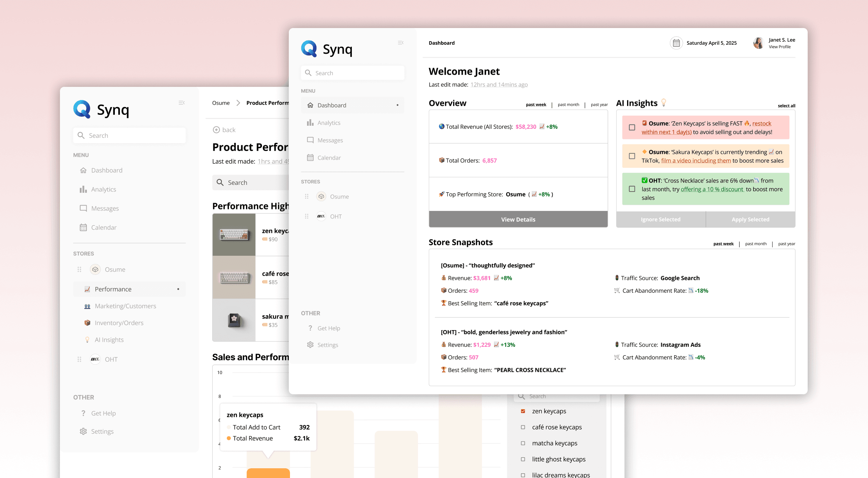868x478 pixels.
Task: Expand OHT in the back sidebar via its handle
Action: click(x=79, y=359)
